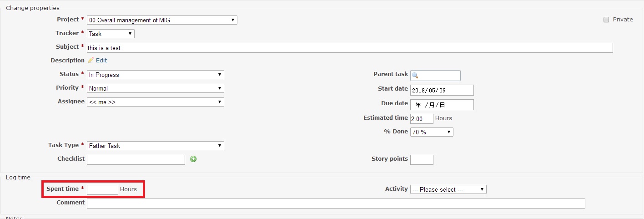Viewport: 644px width, 219px height.
Task: Click the Story points field
Action: point(422,159)
